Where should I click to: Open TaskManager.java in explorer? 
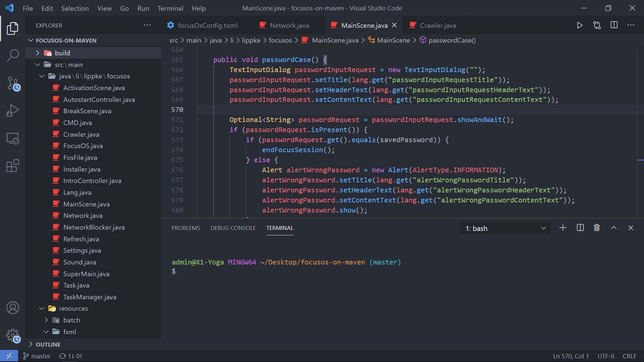click(93, 297)
